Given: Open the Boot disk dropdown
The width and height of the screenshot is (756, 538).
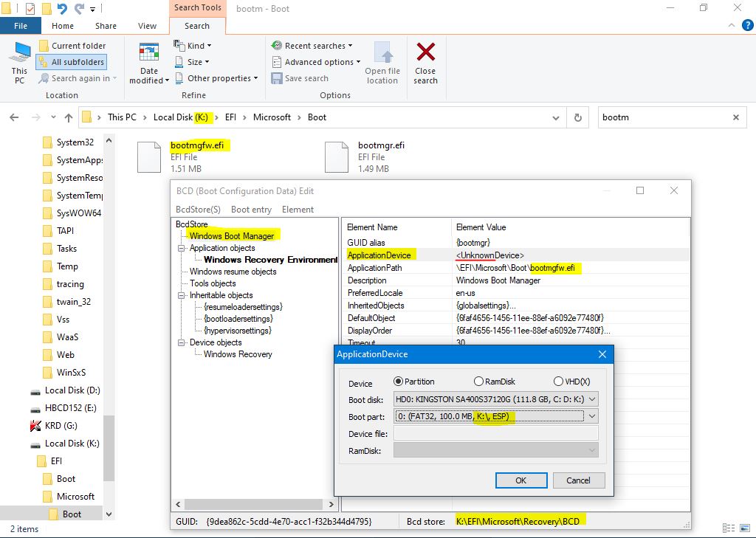Looking at the screenshot, I should (591, 399).
